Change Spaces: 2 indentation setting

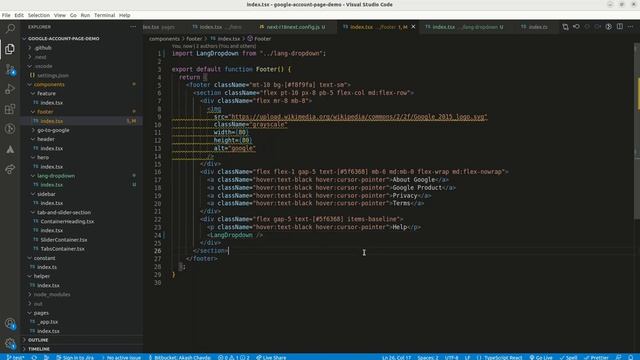427,357
